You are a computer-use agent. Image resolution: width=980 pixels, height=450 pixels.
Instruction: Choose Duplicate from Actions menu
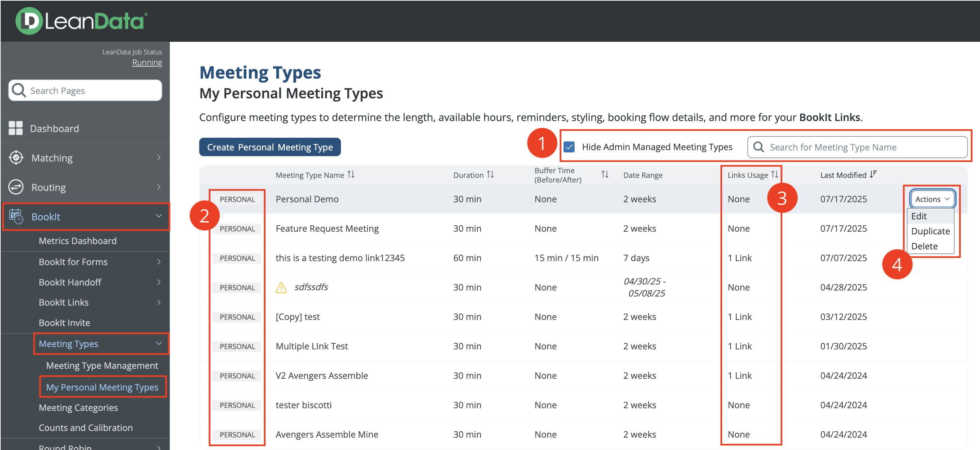(930, 231)
